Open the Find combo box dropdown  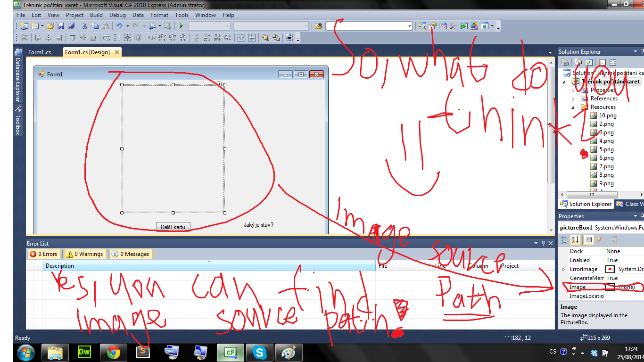(x=409, y=26)
